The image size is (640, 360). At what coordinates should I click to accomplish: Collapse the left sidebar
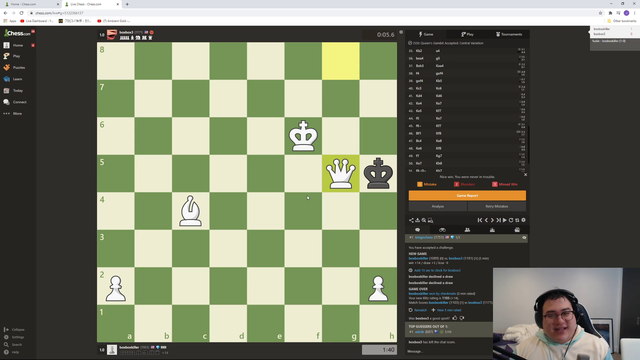(14, 329)
